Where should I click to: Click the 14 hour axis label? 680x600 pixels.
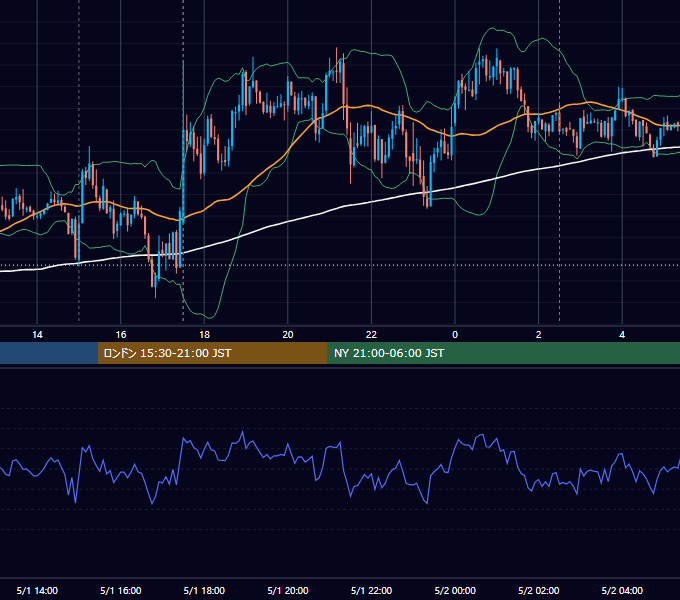(37, 334)
